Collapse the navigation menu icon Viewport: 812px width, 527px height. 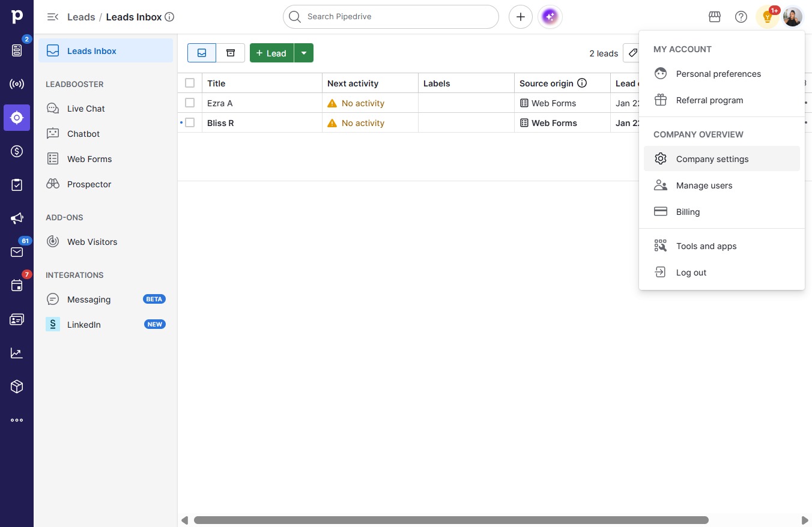(53, 17)
